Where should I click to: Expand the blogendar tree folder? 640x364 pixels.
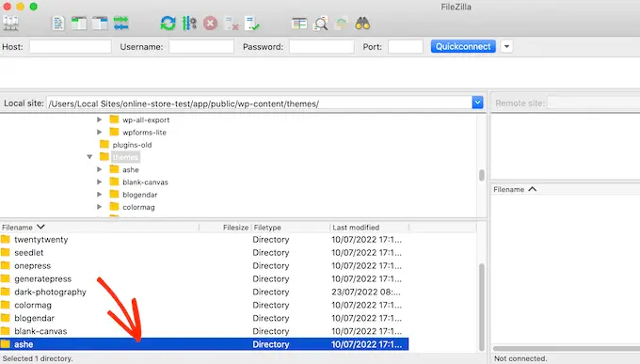pyautogui.click(x=99, y=195)
